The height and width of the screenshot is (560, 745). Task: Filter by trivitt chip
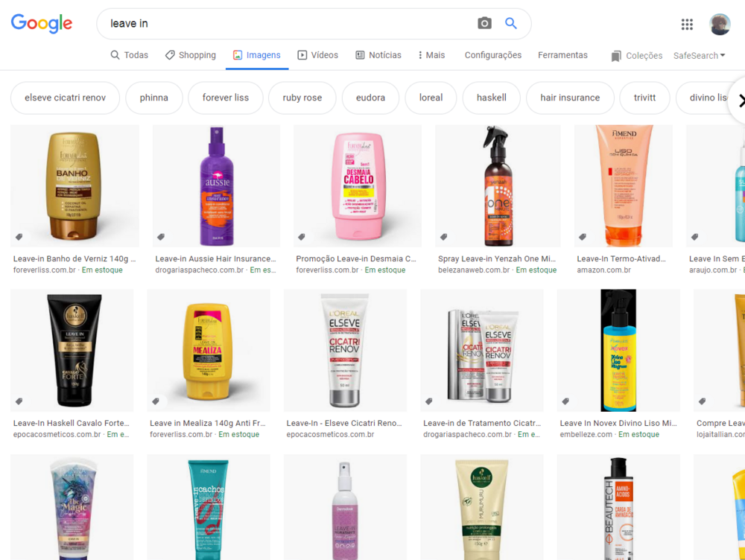tap(644, 98)
